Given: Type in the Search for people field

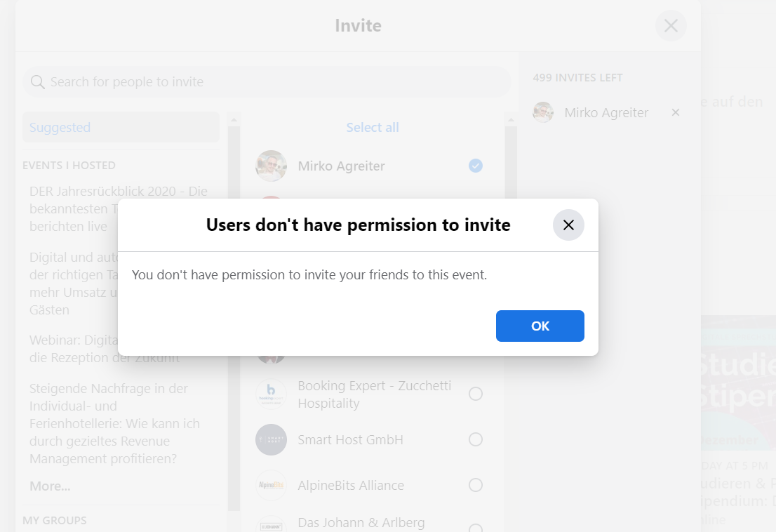Looking at the screenshot, I should pyautogui.click(x=274, y=82).
